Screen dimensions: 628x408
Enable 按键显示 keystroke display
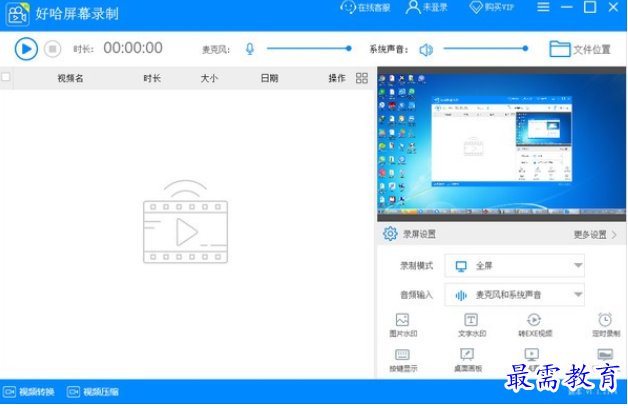point(403,360)
